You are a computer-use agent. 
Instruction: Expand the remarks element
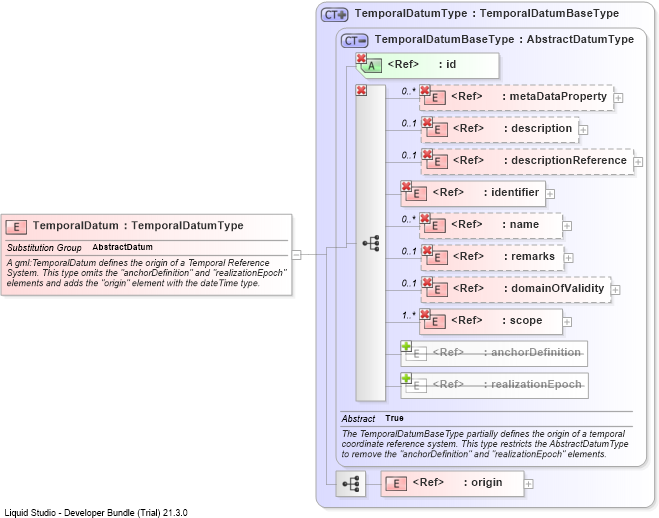point(569,258)
